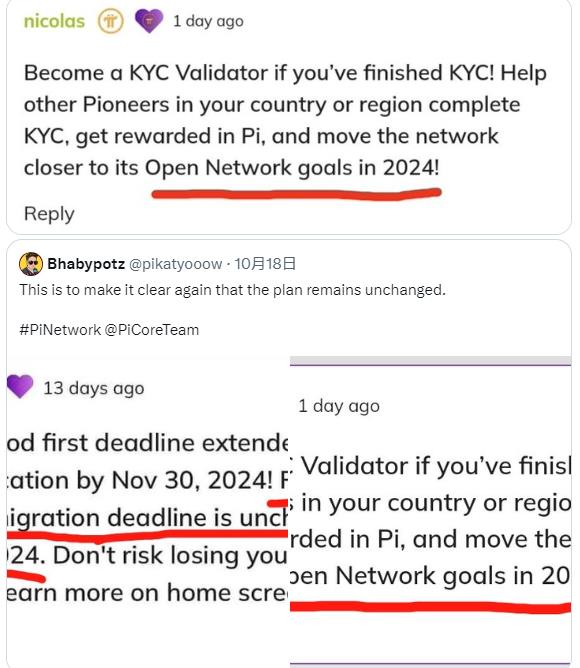Click Become a KYC Validator comment text
This screenshot has width=580, height=668.
(x=285, y=121)
